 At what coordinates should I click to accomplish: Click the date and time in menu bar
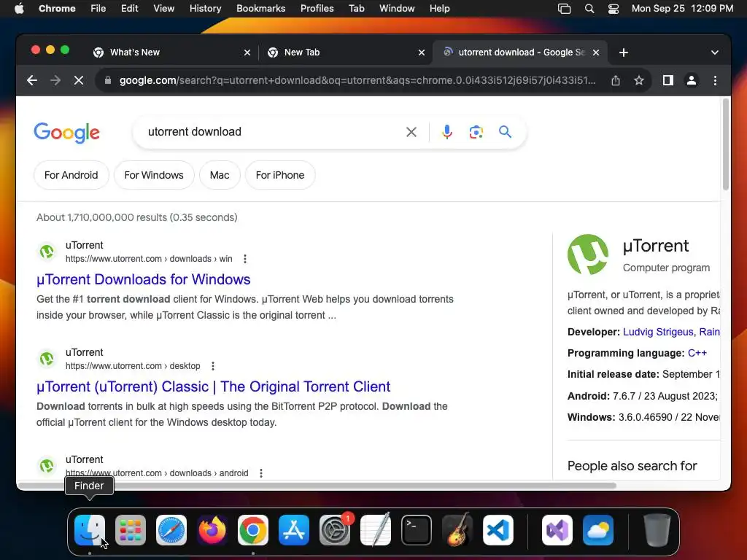682,9
